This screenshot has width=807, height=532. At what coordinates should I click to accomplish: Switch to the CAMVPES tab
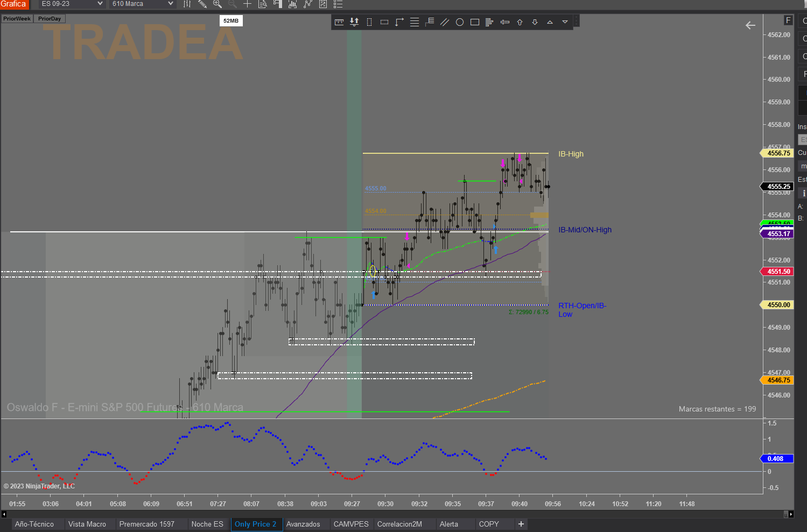[351, 524]
